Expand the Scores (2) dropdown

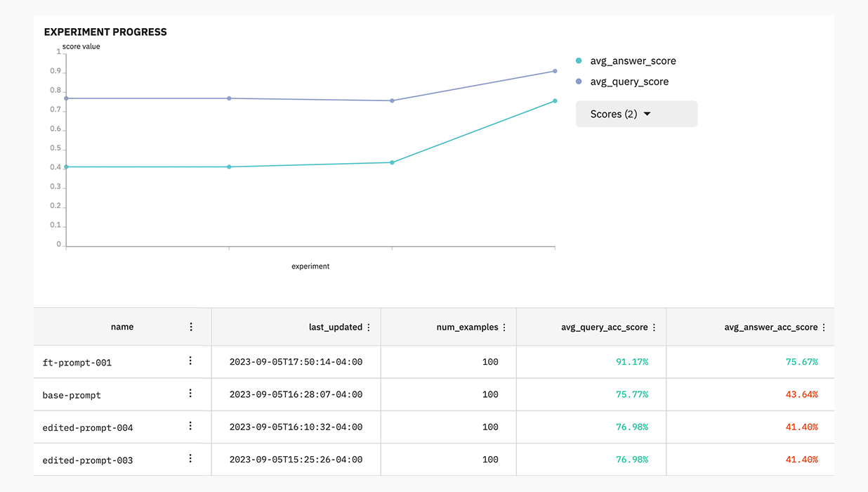click(x=636, y=114)
